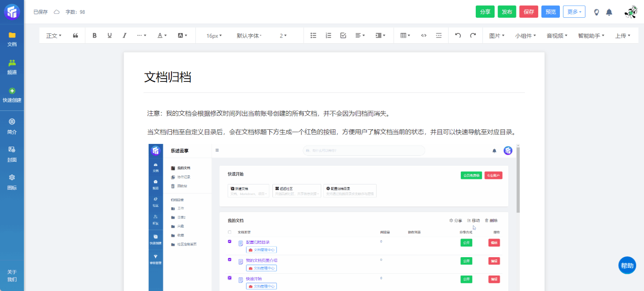
Task: Click the undo arrow icon
Action: [458, 35]
